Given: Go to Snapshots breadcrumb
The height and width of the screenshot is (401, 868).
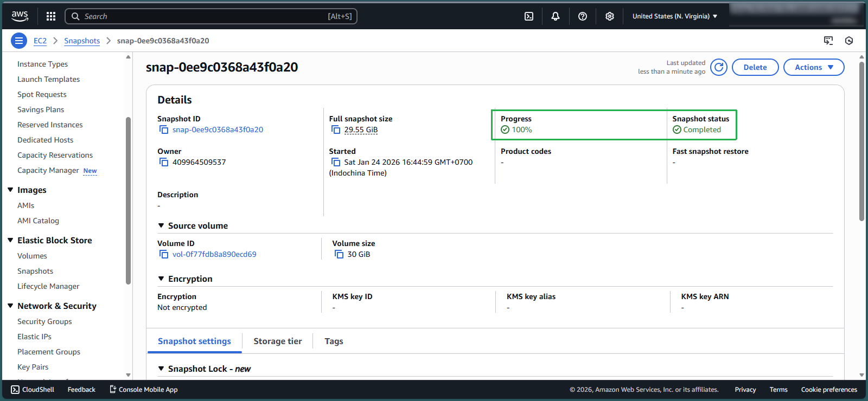Looking at the screenshot, I should 82,41.
